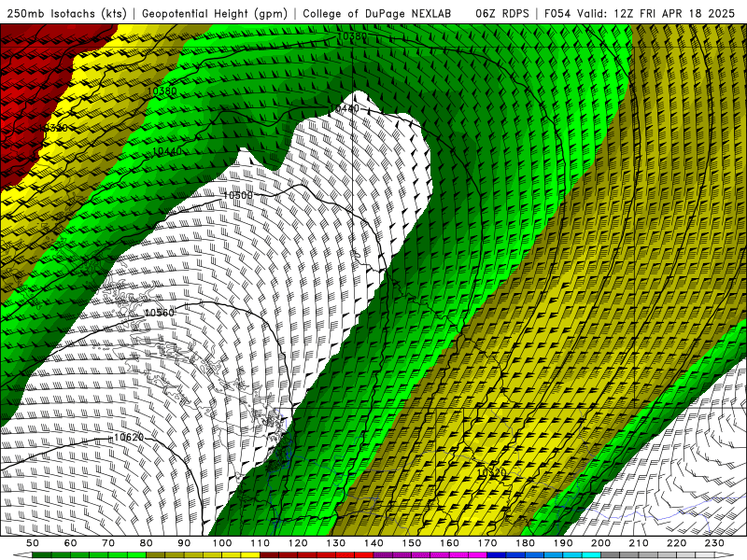Click the 220 knot label on the color scale
Screen dimensions: 747x560
click(677, 543)
